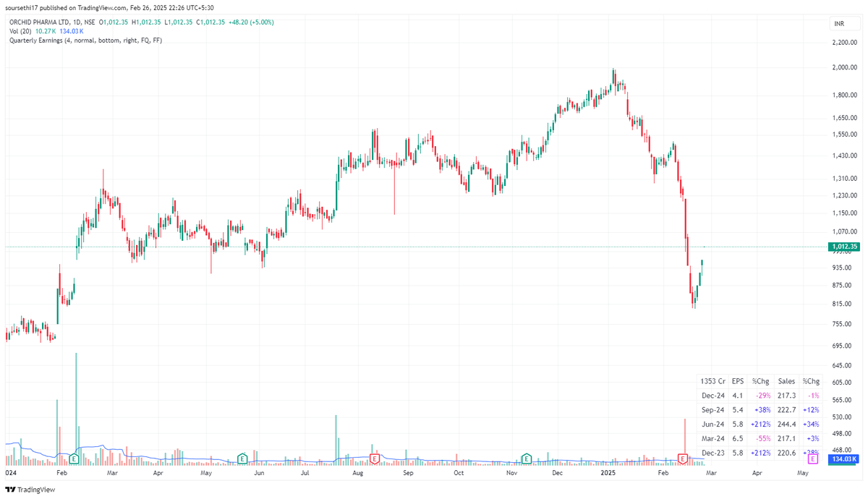Click the 2,000.00 price axis label
The image size is (868, 499).
(x=844, y=68)
